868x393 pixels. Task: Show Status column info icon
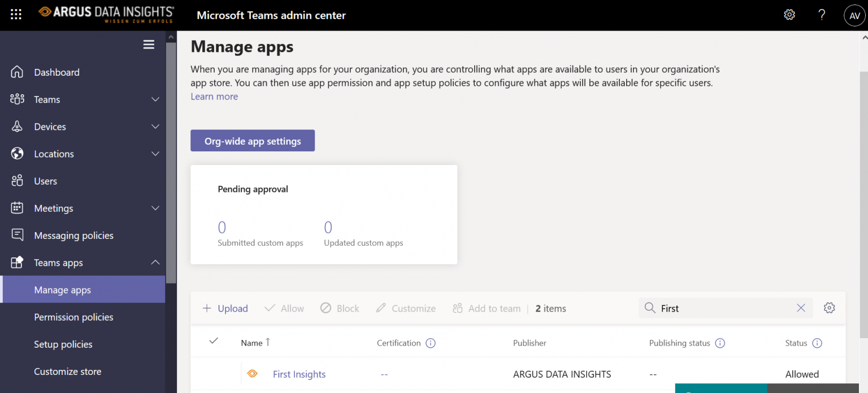pos(817,343)
